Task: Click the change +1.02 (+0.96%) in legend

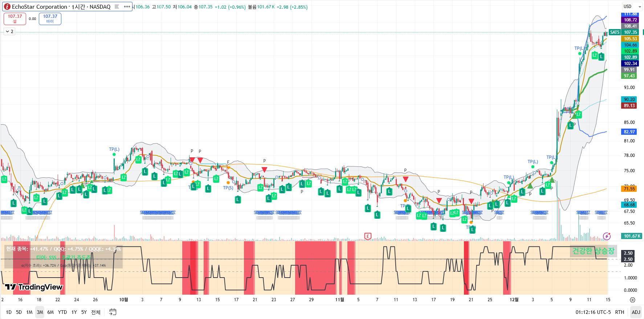Action: pyautogui.click(x=230, y=7)
